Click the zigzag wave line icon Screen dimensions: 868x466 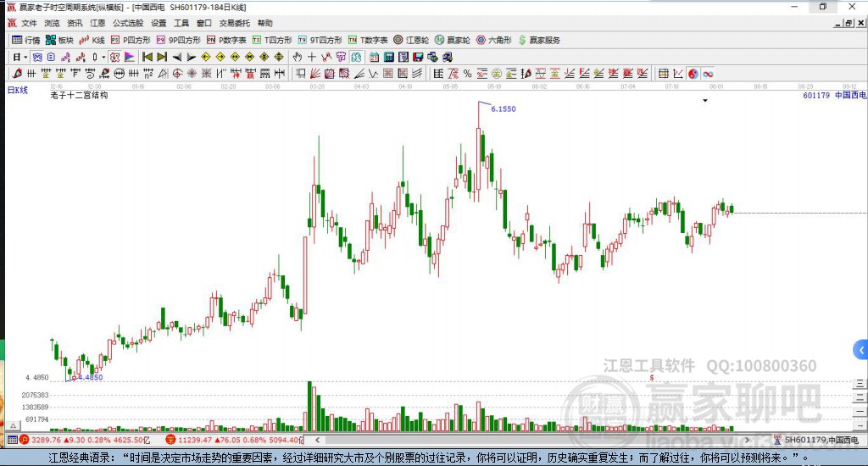[x=373, y=74]
